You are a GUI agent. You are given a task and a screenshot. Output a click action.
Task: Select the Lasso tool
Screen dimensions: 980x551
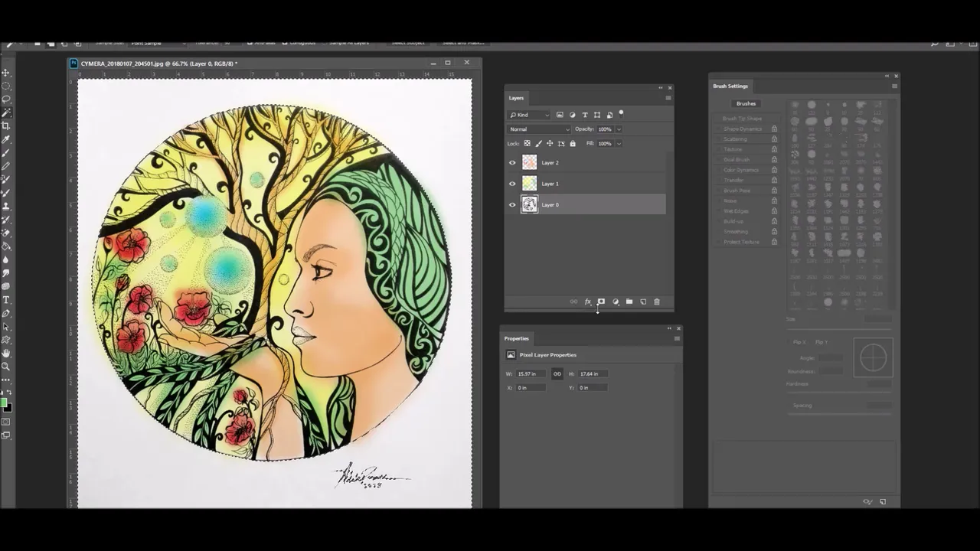pyautogui.click(x=6, y=99)
